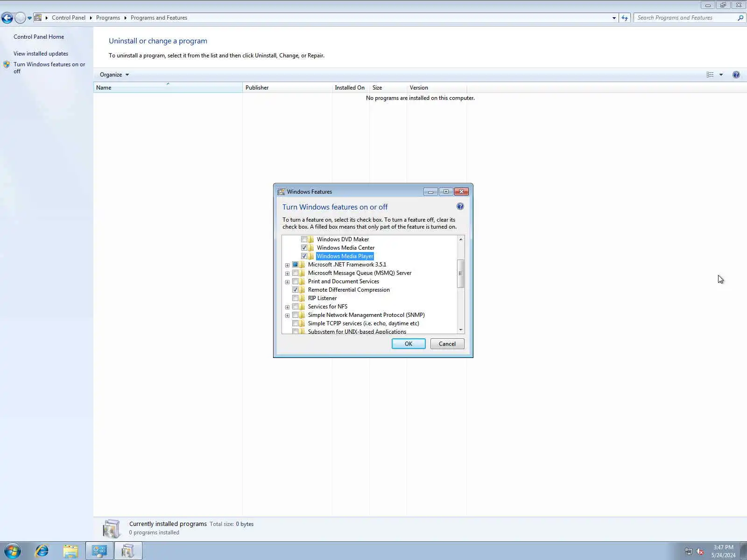
Task: Click the Windows Features title bar icon
Action: (281, 192)
